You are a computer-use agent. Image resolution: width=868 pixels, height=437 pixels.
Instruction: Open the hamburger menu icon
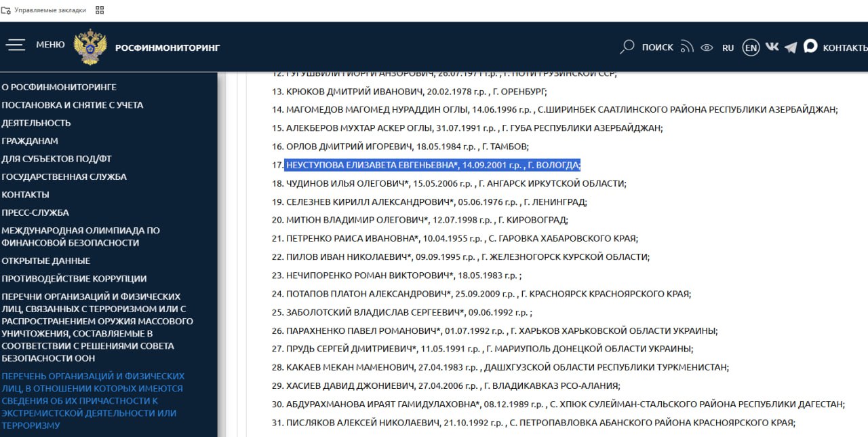(16, 45)
